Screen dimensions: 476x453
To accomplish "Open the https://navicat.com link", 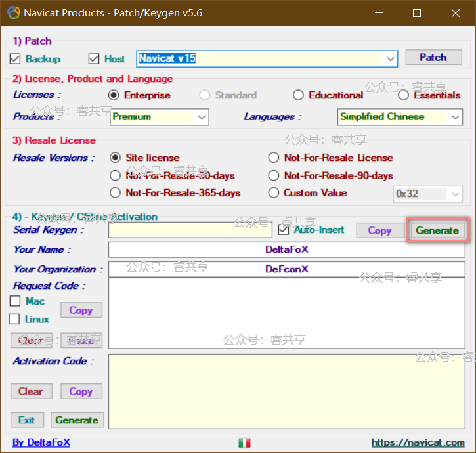I will click(418, 442).
